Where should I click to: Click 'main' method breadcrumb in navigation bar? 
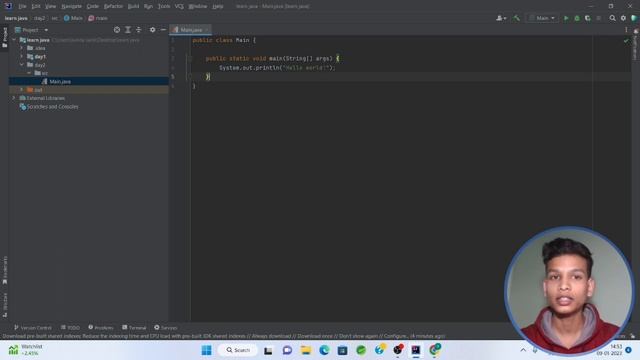tap(98, 18)
